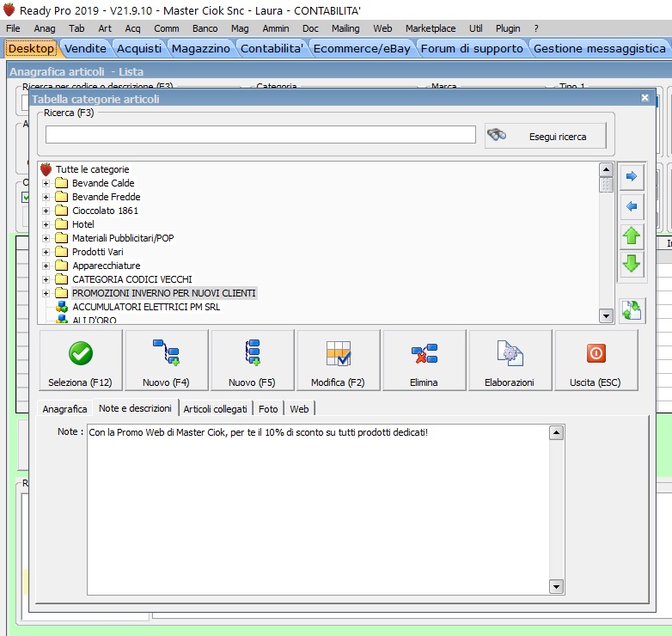Open the Vendite main tab
Image resolution: width=672 pixels, height=636 pixels.
85,48
